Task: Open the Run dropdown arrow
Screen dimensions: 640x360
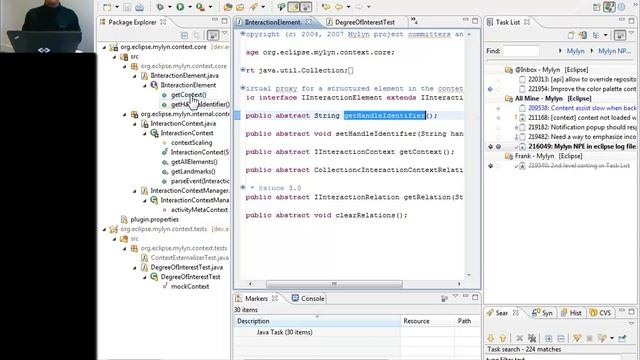Action: pyautogui.click(x=189, y=7)
